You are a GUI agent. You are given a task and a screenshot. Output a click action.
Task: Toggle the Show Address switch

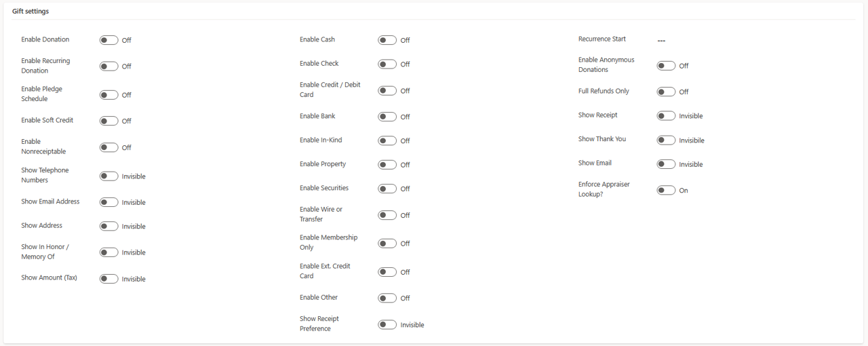click(108, 227)
